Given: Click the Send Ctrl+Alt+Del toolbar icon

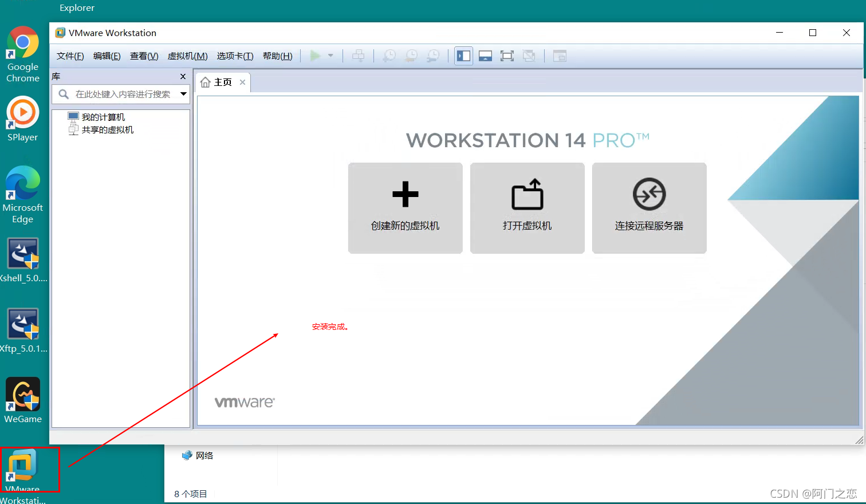Looking at the screenshot, I should point(358,56).
